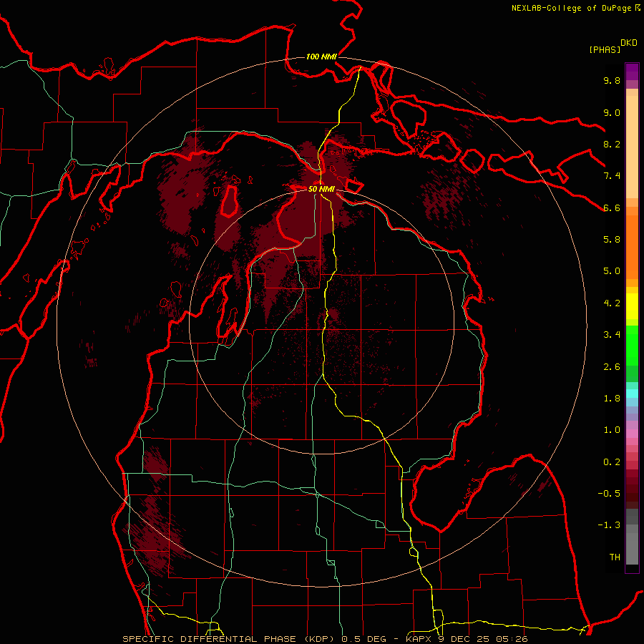Click the purple top segment of color bar

(x=632, y=72)
